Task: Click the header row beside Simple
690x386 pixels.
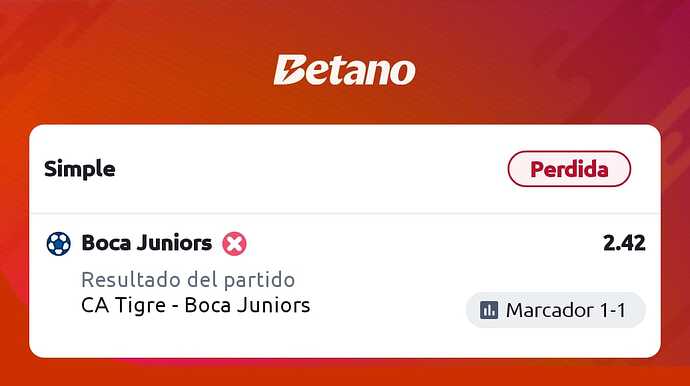Action: click(308, 169)
